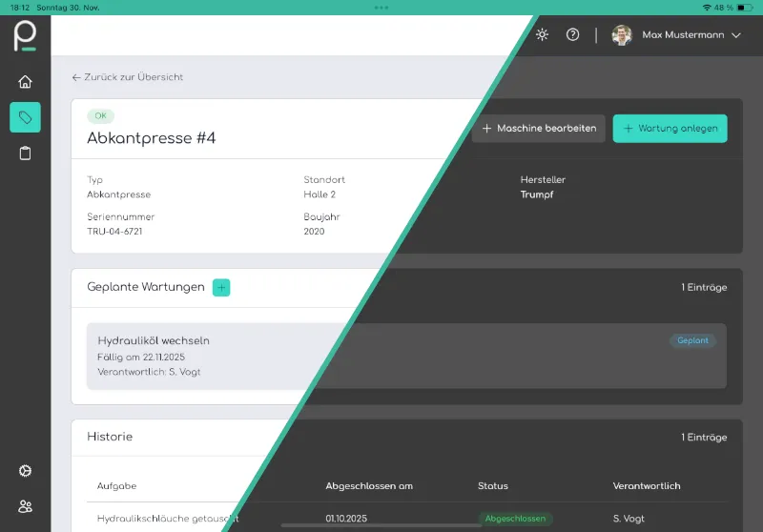Click the OK status badge
Image resolution: width=763 pixels, height=532 pixels.
point(101,115)
